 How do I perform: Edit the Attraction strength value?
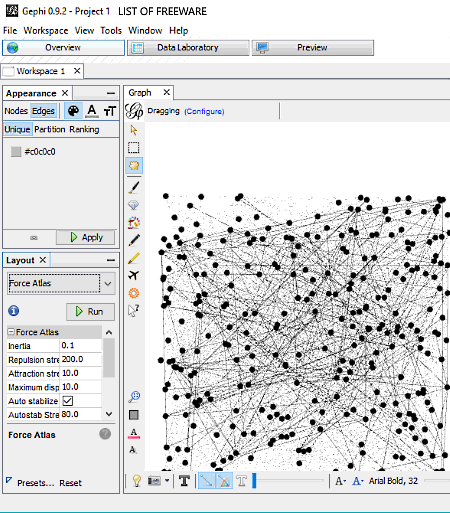click(x=80, y=373)
